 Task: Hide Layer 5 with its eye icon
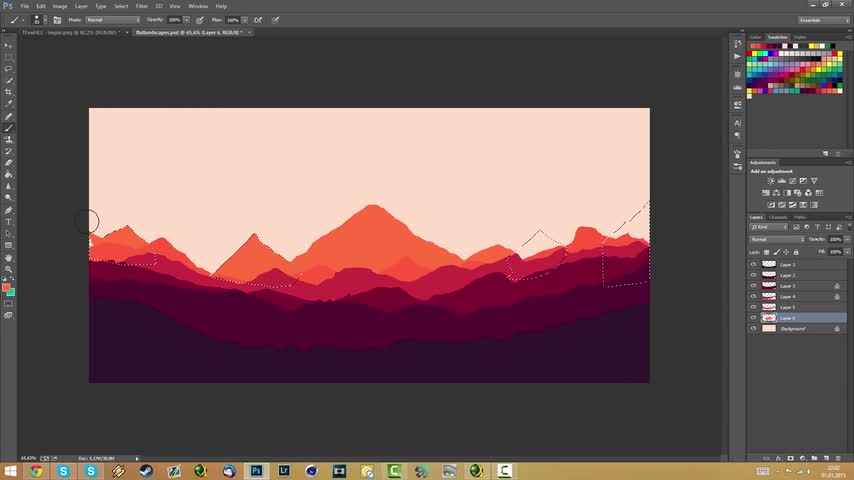(x=754, y=307)
